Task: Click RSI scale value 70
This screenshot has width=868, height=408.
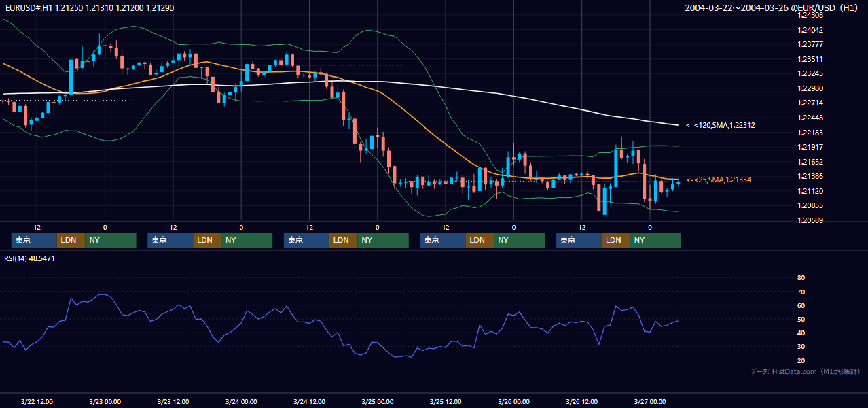Action: 801,292
